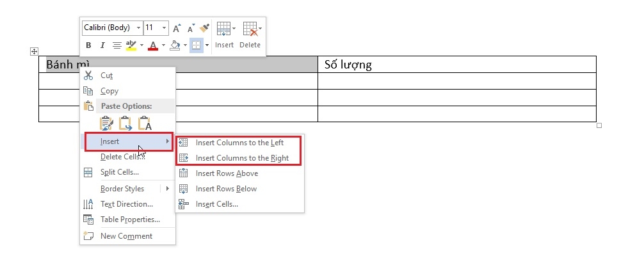Open the Insert submenu entry
Image resolution: width=644 pixels, height=263 pixels.
129,141
